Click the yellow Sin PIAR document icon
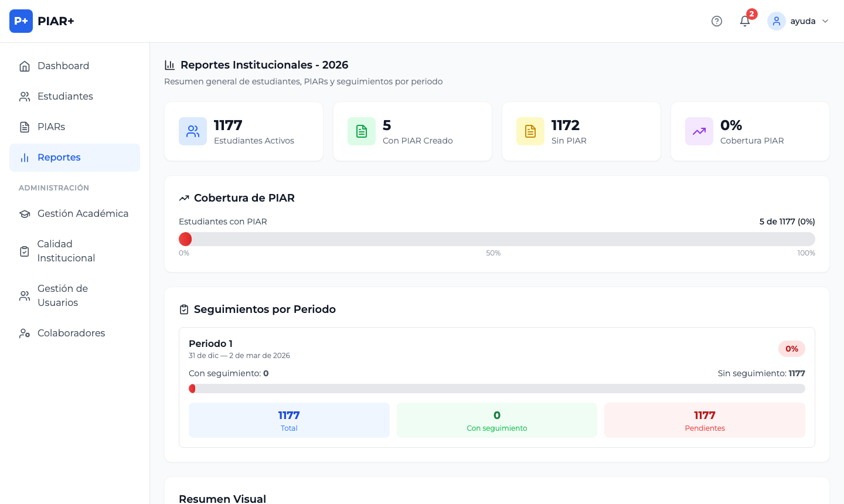The height and width of the screenshot is (504, 844). 530,131
